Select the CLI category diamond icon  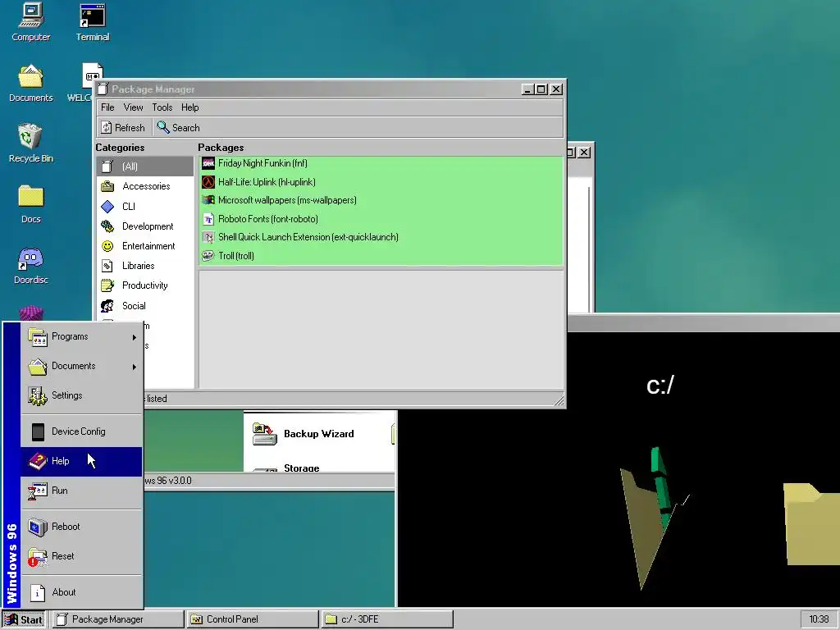pos(107,206)
